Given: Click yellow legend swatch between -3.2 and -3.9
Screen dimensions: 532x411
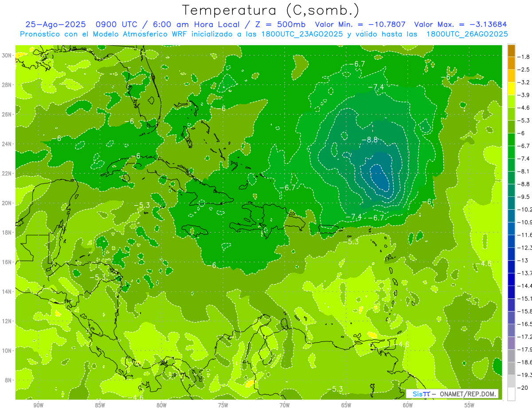Looking at the screenshot, I should (511, 89).
